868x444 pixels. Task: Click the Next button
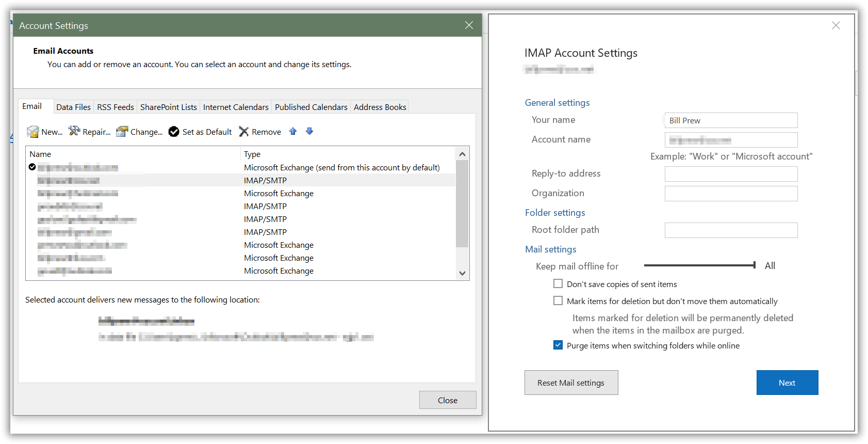pos(787,383)
